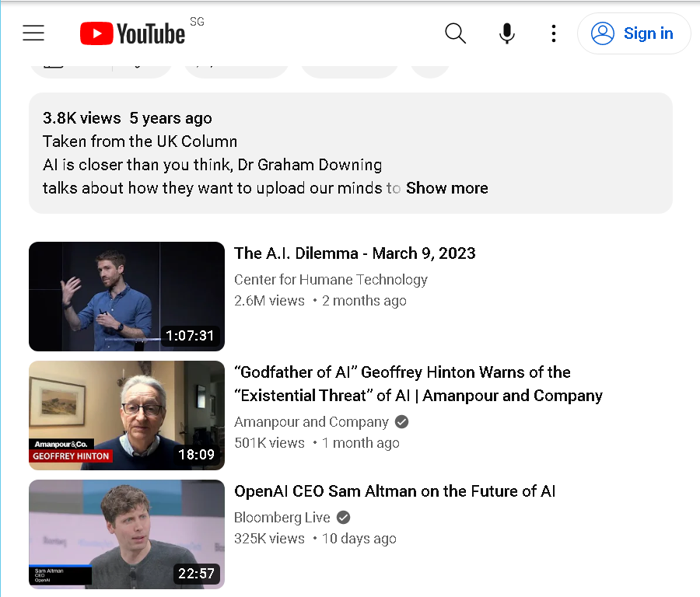Viewport: 700px width, 597px height.
Task: Expand description with Show more
Action: (x=447, y=188)
